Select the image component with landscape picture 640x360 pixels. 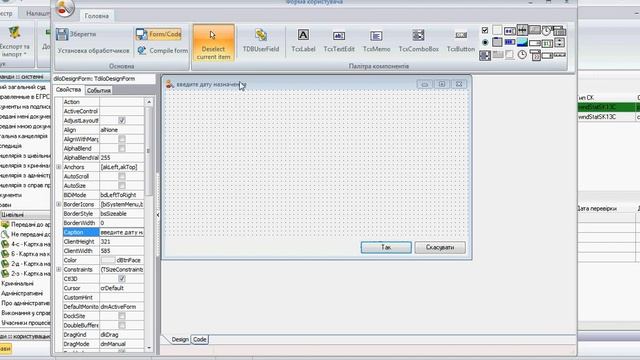coord(522,42)
